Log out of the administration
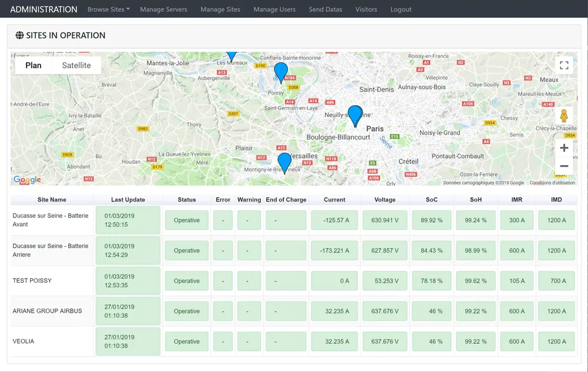Screen dimensions: 588x372 (x=401, y=9)
